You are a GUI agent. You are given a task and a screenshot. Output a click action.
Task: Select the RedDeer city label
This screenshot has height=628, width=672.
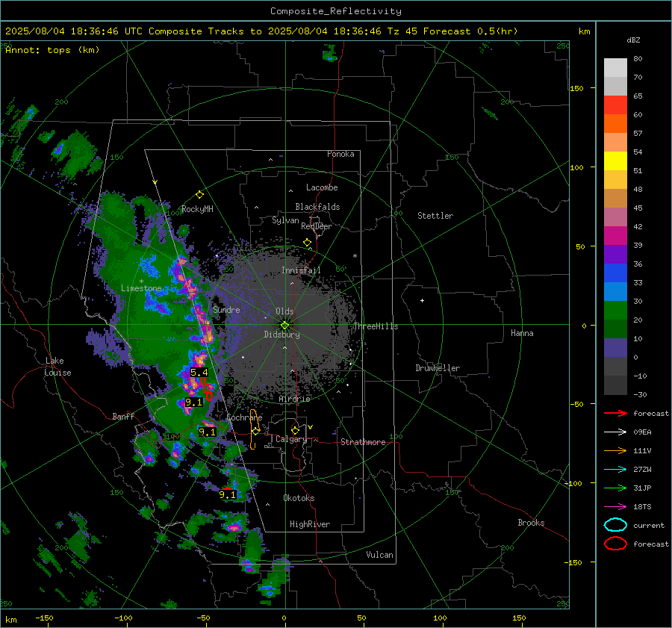click(317, 226)
